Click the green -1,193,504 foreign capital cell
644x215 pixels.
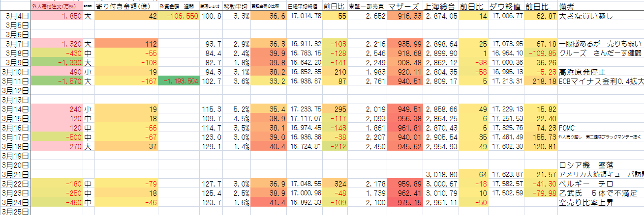tap(179, 81)
